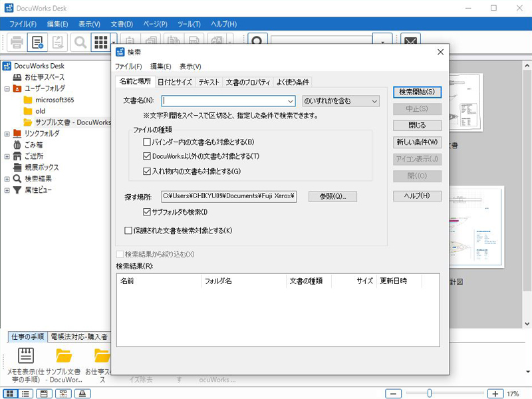
Task: Click the DocuWorks Desk root icon in the tree
Action: click(x=7, y=66)
